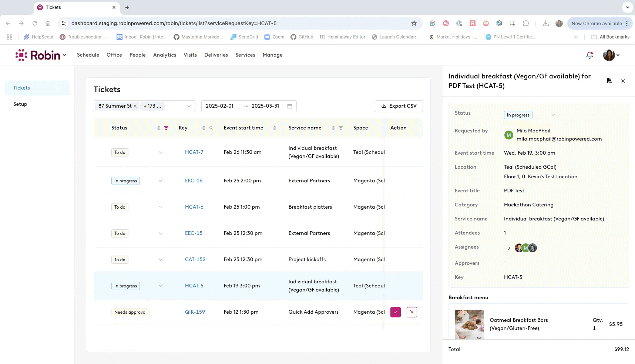This screenshot has width=635, height=364.
Task: Expand the location filter dropdown
Action: pos(189,106)
